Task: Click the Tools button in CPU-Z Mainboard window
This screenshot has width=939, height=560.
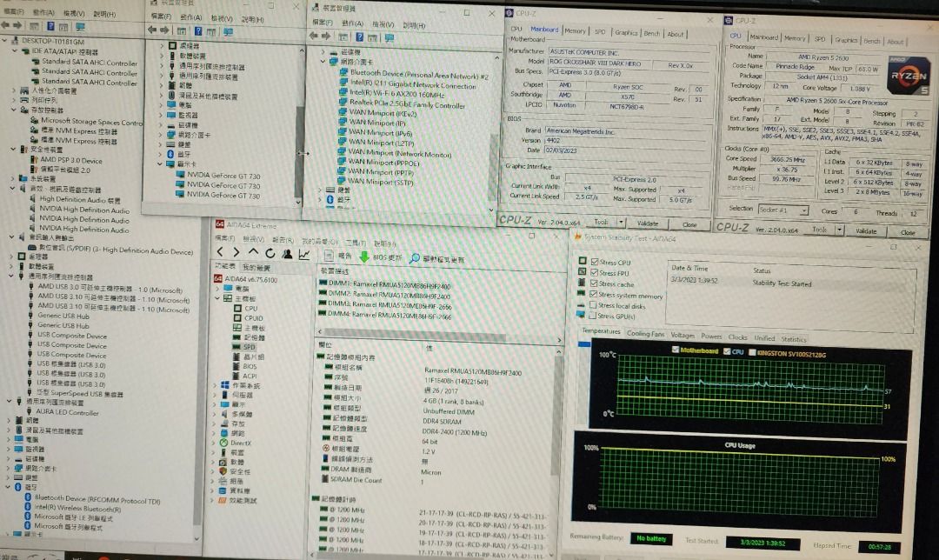Action: tap(601, 222)
